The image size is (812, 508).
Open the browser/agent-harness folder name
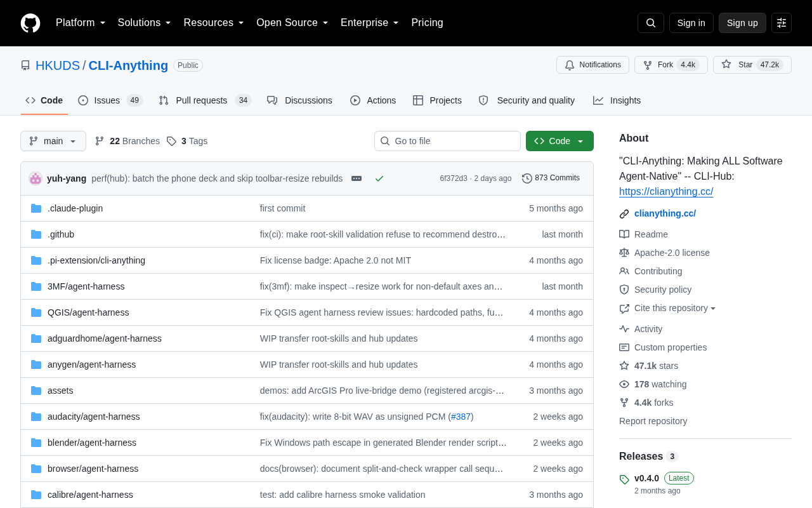pyautogui.click(x=93, y=469)
